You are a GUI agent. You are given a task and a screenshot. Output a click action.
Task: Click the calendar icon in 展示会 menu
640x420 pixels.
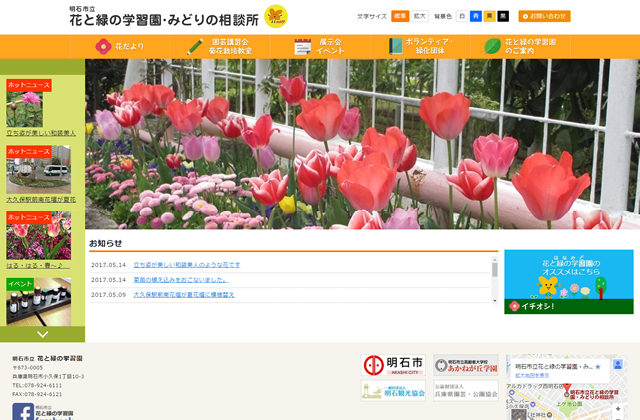click(x=302, y=47)
